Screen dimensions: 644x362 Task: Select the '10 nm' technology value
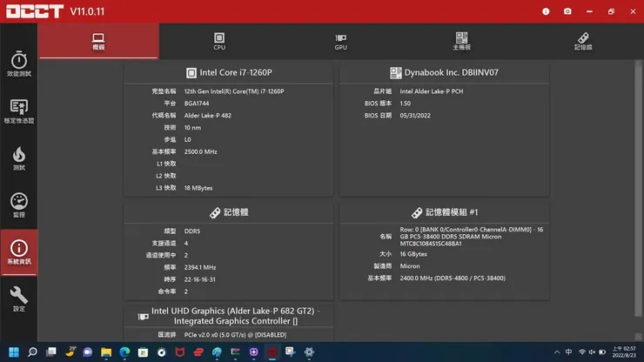point(192,128)
